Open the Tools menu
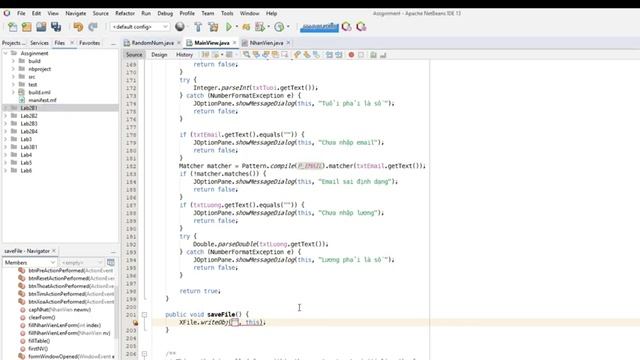 tap(227, 13)
